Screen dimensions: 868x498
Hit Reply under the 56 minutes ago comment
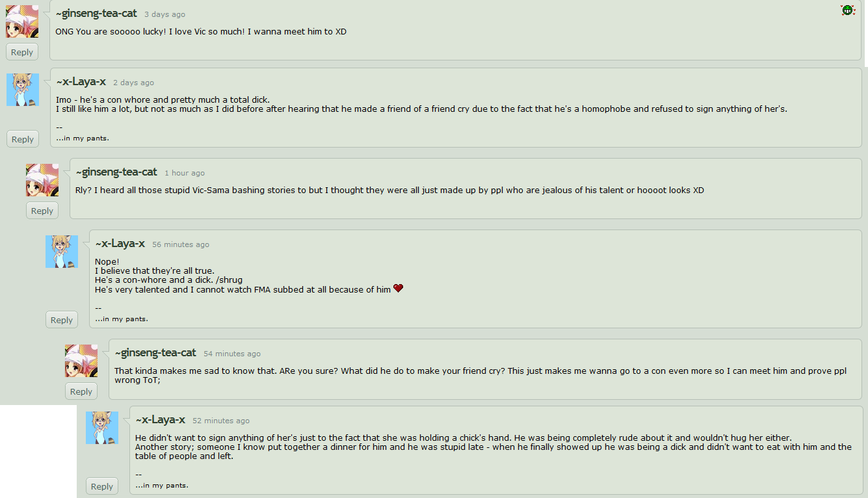pos(62,320)
